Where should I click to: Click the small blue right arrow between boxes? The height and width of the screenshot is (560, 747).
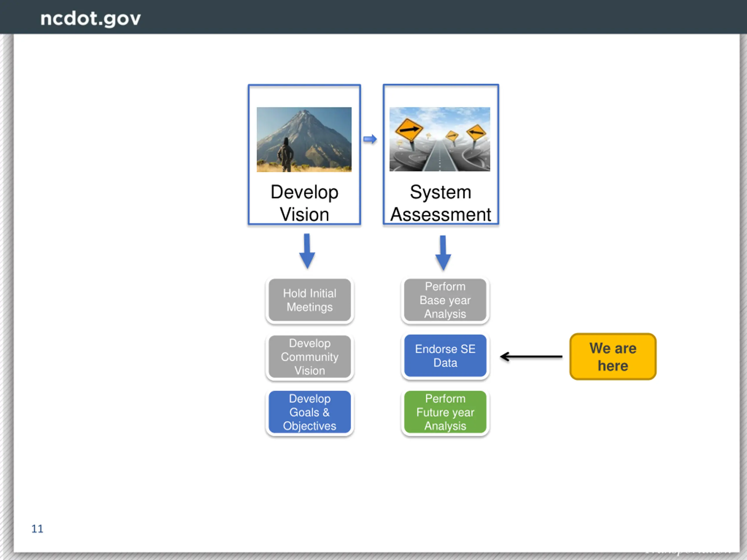coord(370,139)
